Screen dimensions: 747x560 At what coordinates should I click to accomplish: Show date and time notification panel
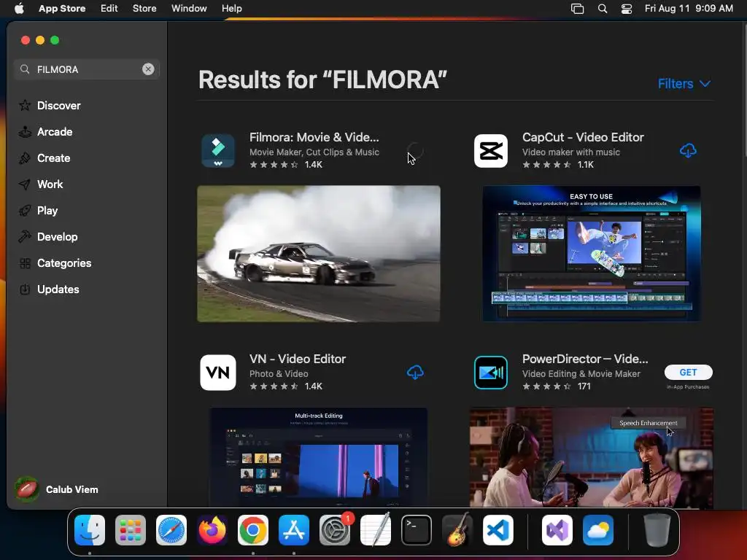pyautogui.click(x=689, y=8)
